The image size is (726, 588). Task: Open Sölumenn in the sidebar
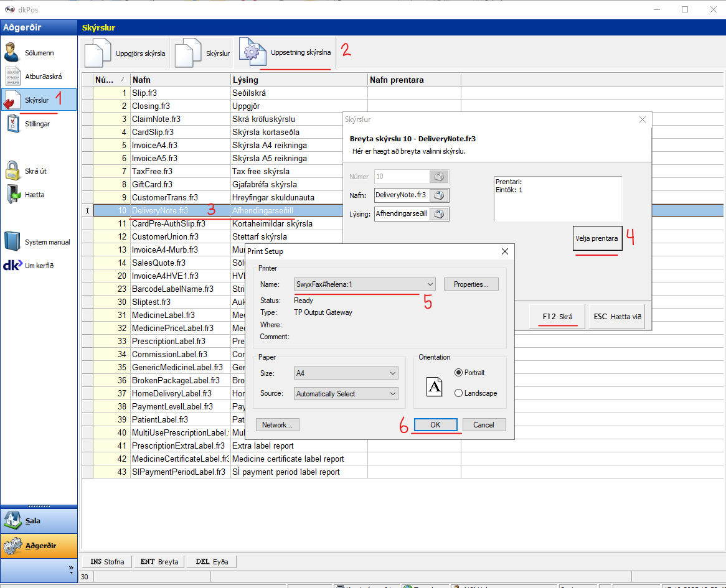[39, 53]
